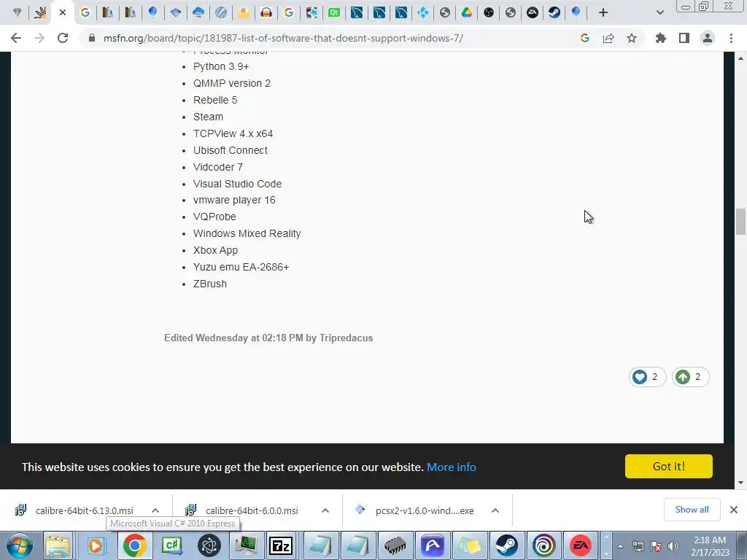Switch to the cloud icon tab
The image size is (747, 560).
[x=198, y=13]
